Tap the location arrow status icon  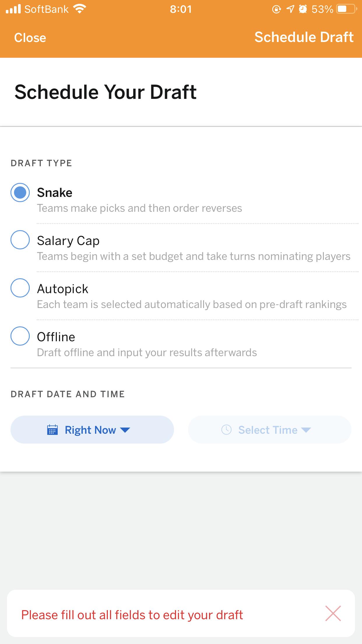(290, 9)
